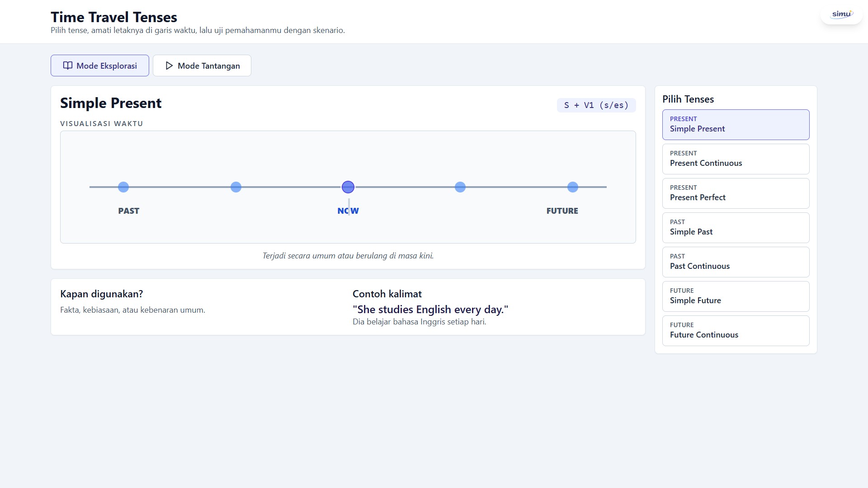This screenshot has width=868, height=488.
Task: Click the book icon in Mode Eksplorasi
Action: [x=67, y=66]
